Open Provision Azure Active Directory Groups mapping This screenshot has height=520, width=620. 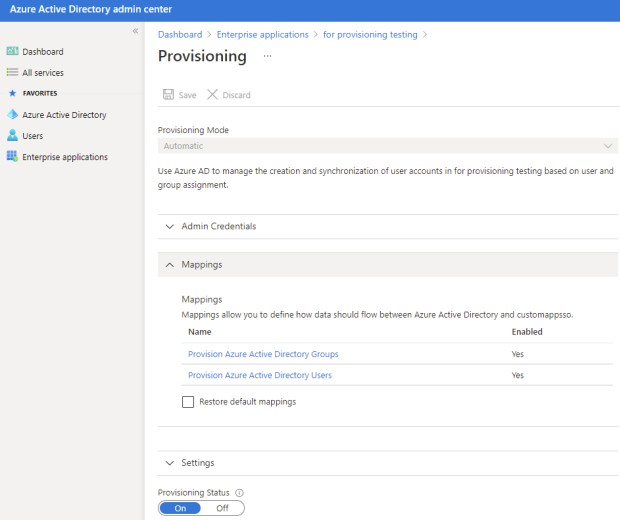click(263, 354)
